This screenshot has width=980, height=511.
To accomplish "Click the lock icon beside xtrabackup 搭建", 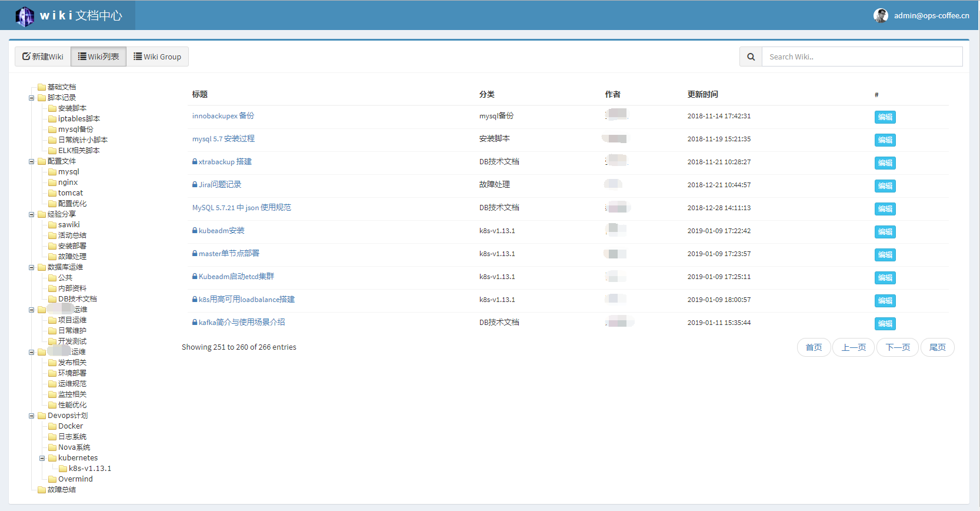I will point(195,162).
